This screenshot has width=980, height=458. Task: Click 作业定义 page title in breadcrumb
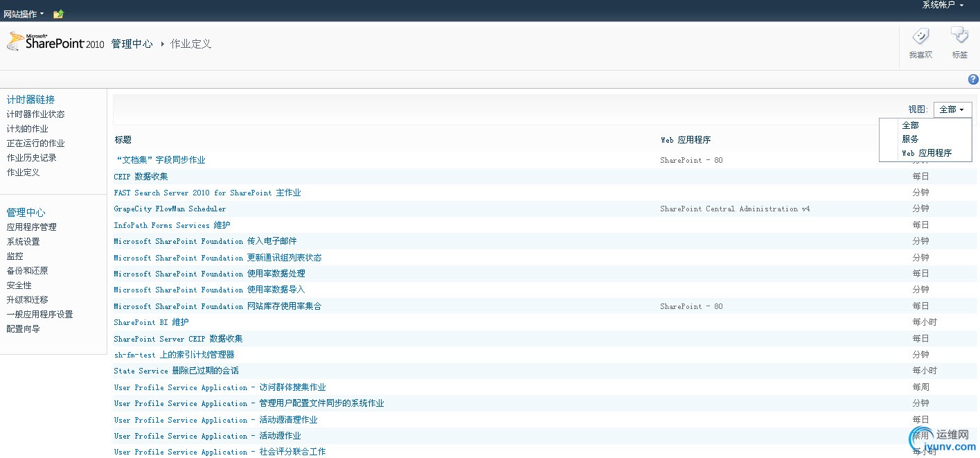tap(191, 44)
